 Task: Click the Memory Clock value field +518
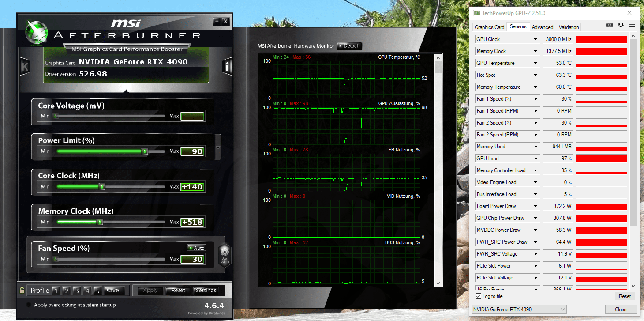[x=192, y=222]
